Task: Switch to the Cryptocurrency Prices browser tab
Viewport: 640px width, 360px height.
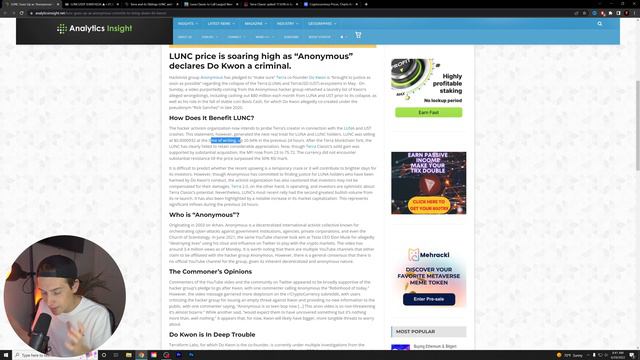Action: [331, 4]
